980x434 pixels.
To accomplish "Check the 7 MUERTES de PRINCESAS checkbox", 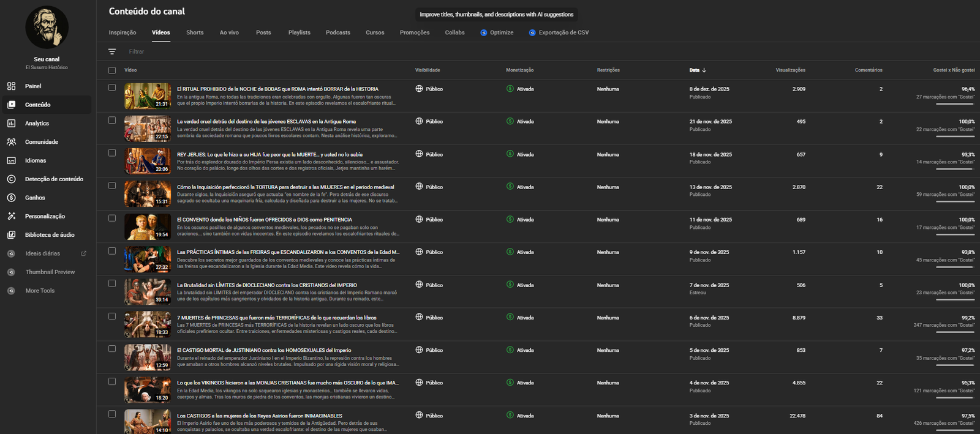I will pyautogui.click(x=112, y=316).
